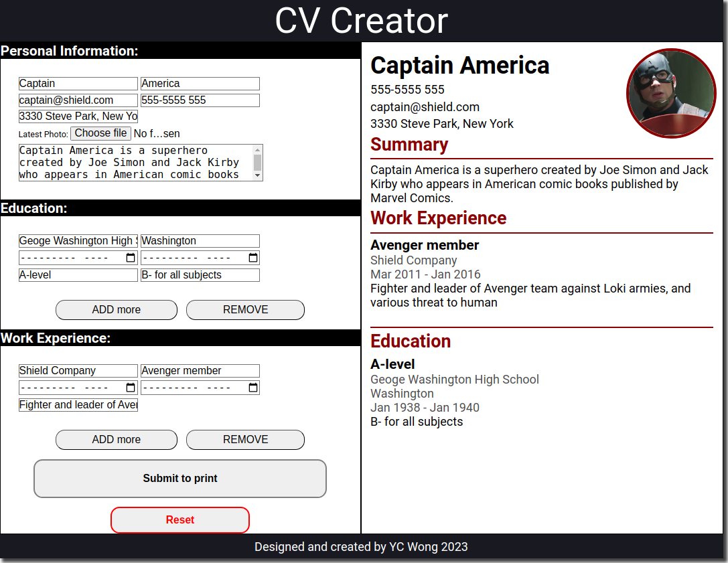Open calendar picker for work end date

tap(253, 388)
